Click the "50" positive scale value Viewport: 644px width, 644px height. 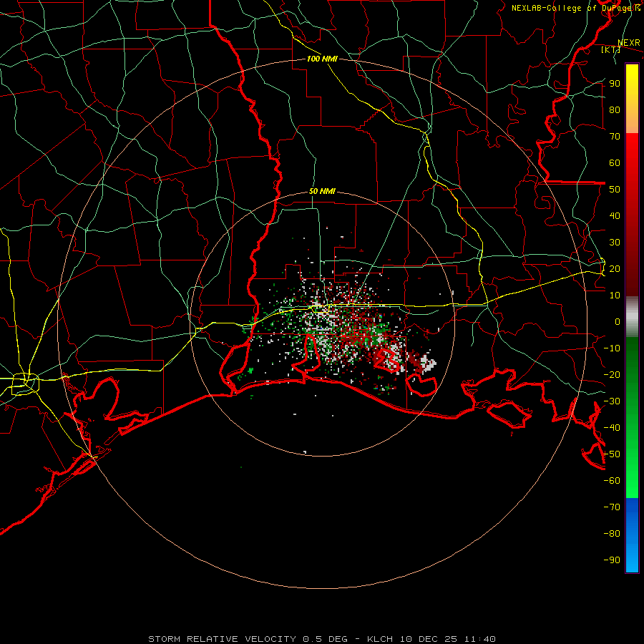(x=615, y=190)
